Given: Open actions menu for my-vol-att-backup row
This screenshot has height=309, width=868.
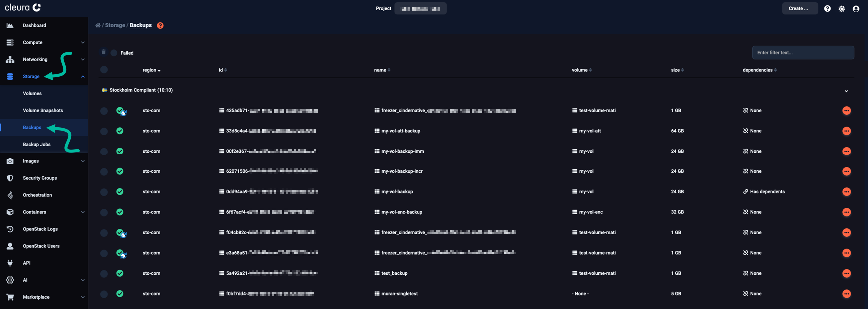Looking at the screenshot, I should pos(846,131).
